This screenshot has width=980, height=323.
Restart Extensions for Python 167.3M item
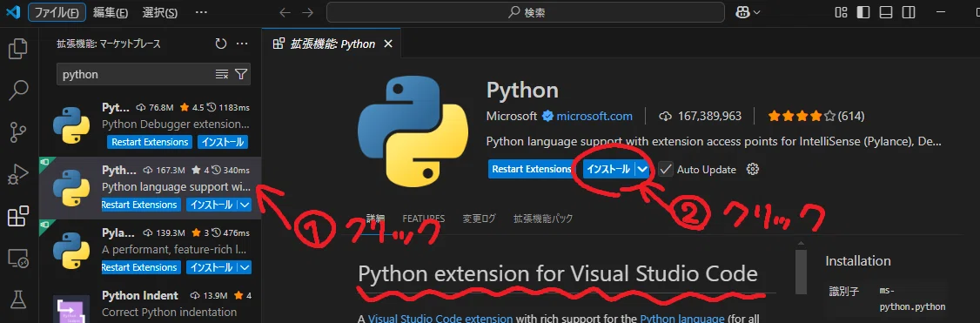141,205
